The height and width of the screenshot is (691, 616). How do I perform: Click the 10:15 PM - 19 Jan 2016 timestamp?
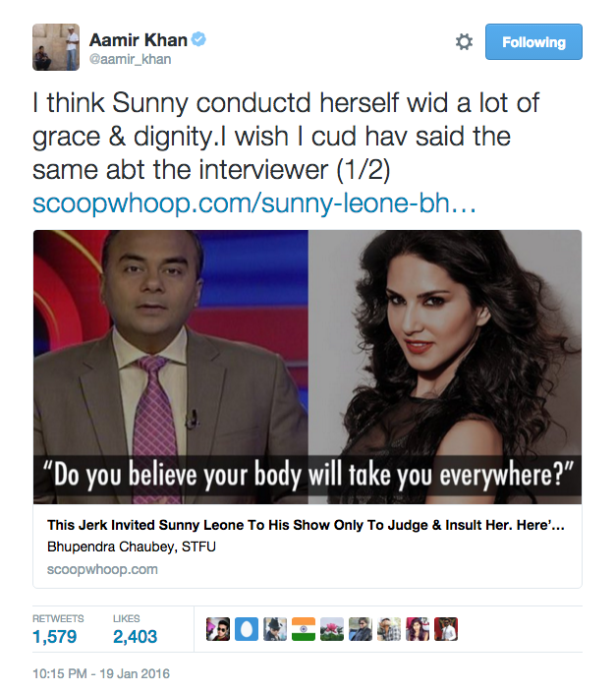pos(101,674)
